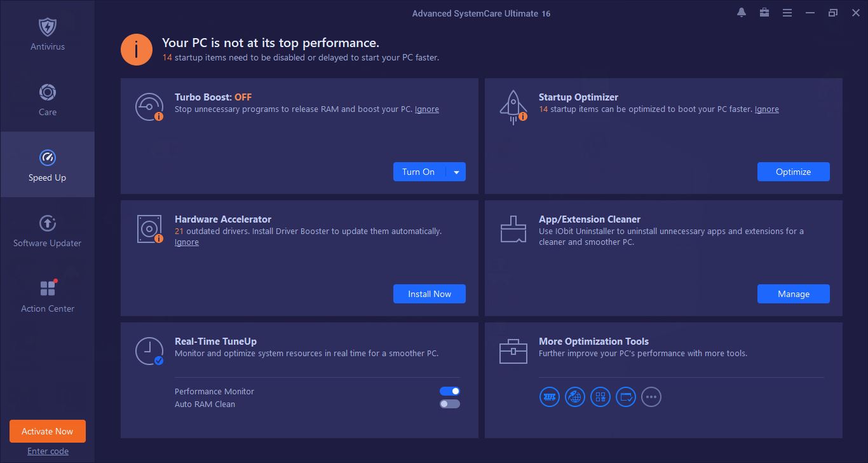Click 'Your PC is not at its top performance' message
868x463 pixels.
tap(271, 43)
